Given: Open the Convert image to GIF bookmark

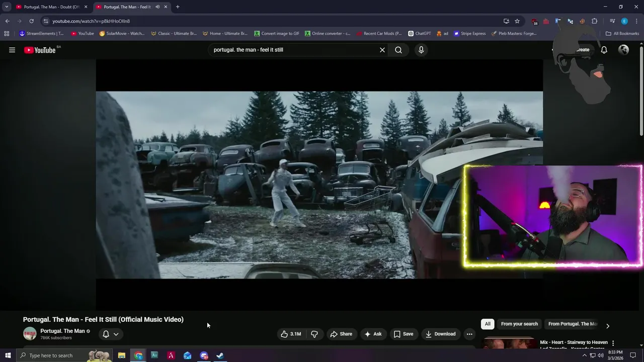Looking at the screenshot, I should [277, 34].
